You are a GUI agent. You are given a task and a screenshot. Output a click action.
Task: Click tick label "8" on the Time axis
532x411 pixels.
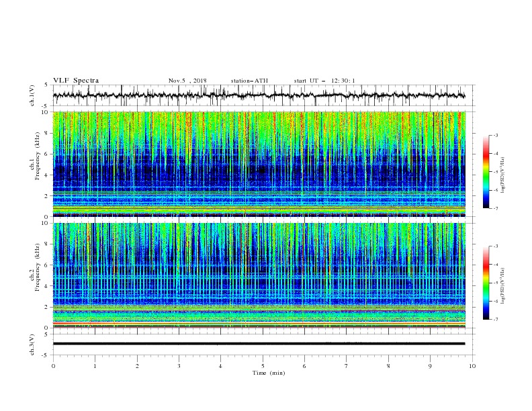(388, 366)
